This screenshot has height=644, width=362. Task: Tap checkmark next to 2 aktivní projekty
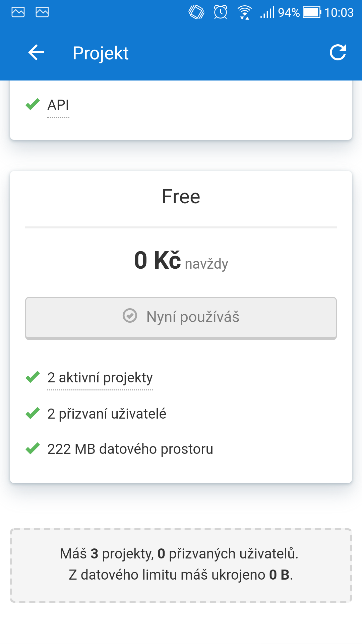[x=33, y=377]
